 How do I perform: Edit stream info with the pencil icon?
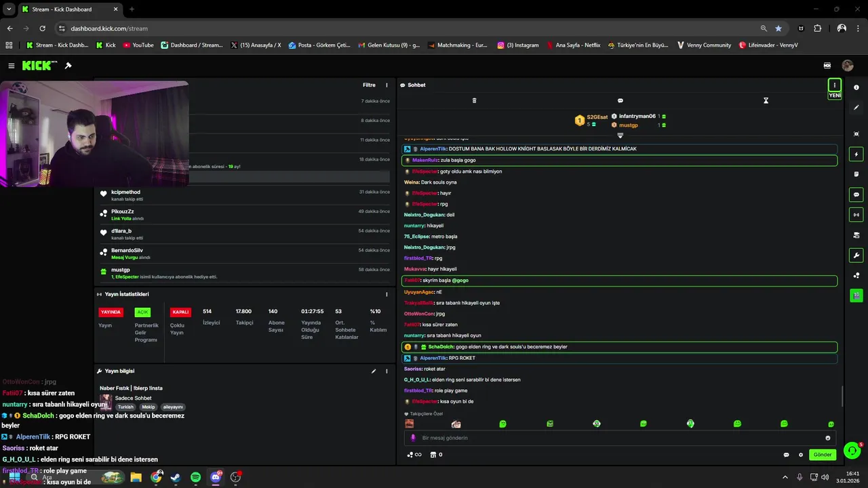tap(373, 371)
